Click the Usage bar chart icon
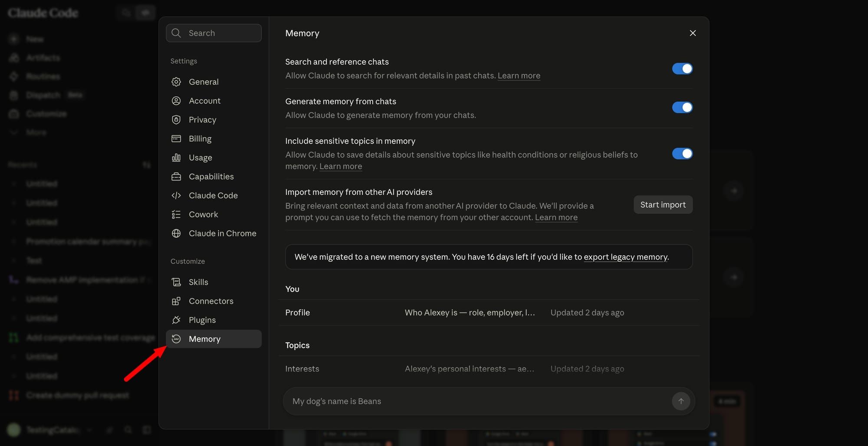Image resolution: width=868 pixels, height=446 pixels. 176,157
